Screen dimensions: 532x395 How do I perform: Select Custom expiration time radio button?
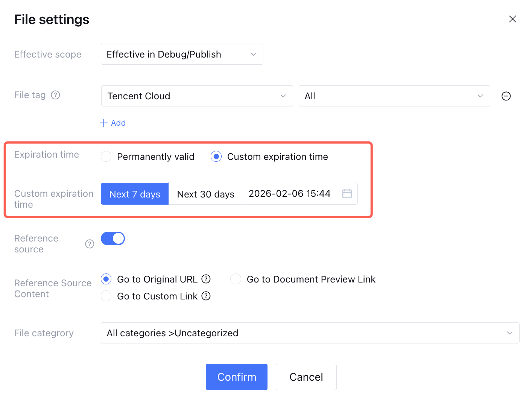tap(216, 156)
